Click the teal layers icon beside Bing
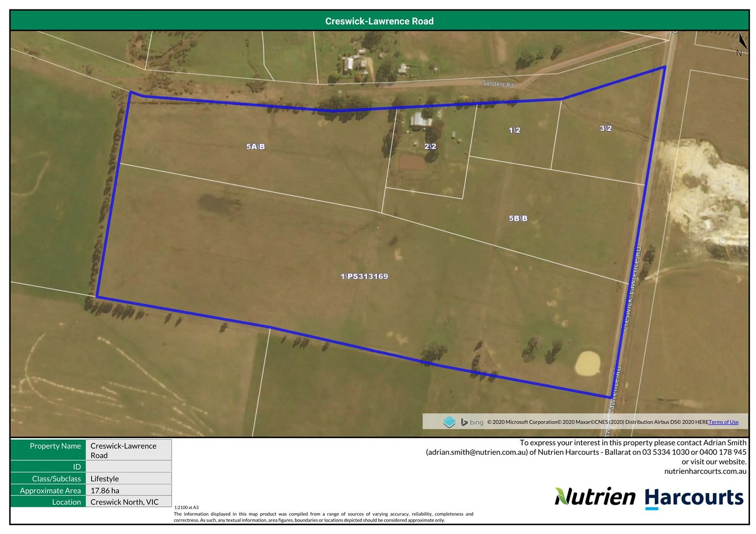756x534 pixels. pos(449,422)
